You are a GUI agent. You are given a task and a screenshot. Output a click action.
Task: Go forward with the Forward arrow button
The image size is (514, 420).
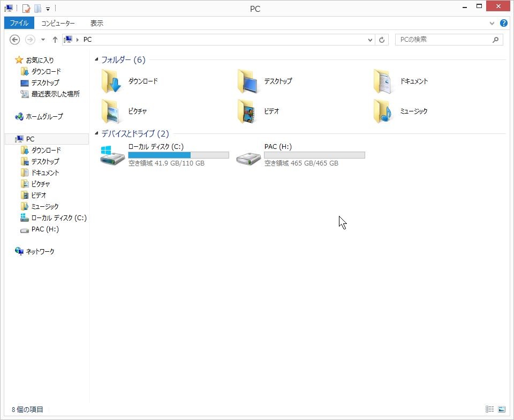[30, 40]
